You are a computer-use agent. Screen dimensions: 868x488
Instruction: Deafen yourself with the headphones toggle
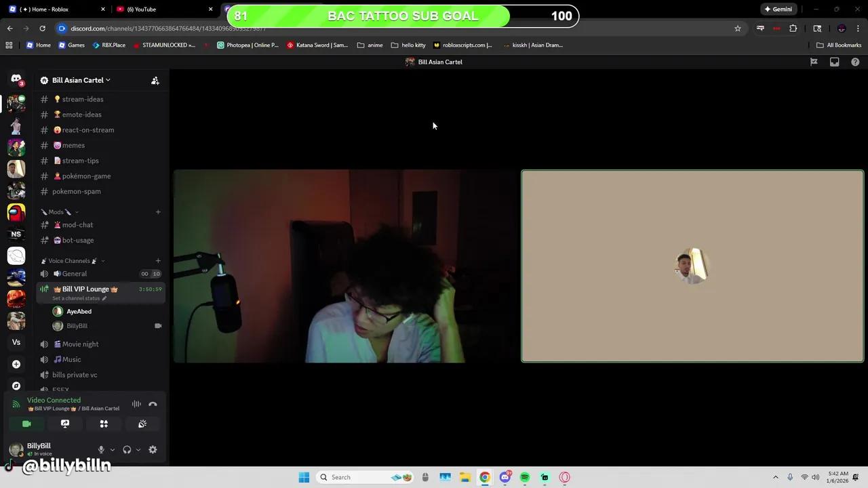tap(126, 449)
